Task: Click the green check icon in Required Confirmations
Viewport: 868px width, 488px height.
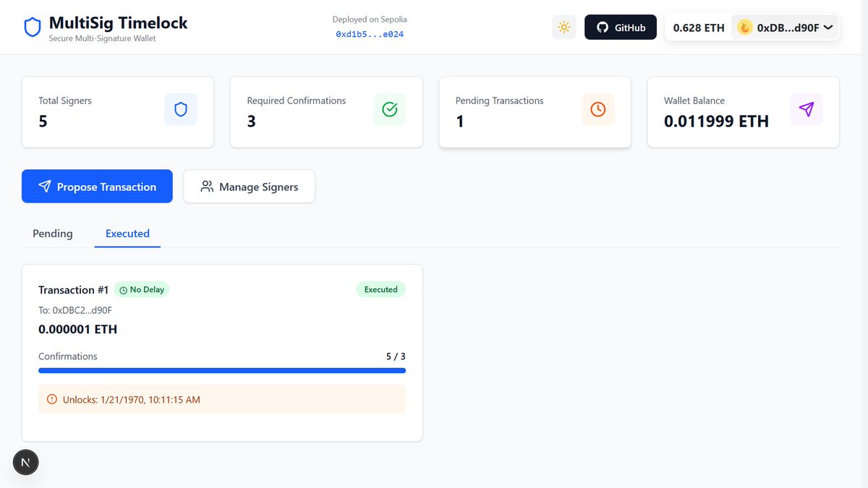Action: pyautogui.click(x=389, y=109)
